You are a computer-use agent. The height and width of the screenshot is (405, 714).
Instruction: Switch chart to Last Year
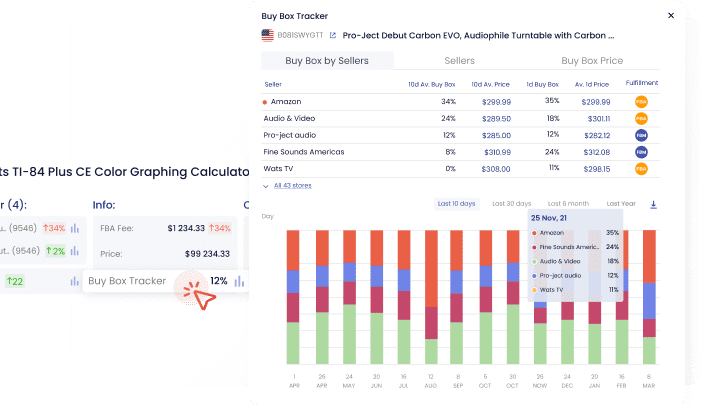[620, 204]
